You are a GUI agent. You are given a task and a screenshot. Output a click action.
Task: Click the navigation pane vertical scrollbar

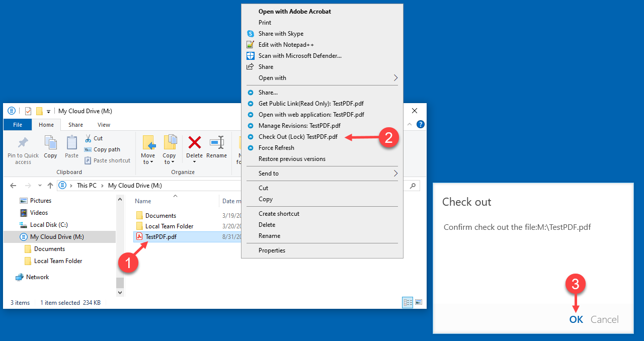point(120,245)
